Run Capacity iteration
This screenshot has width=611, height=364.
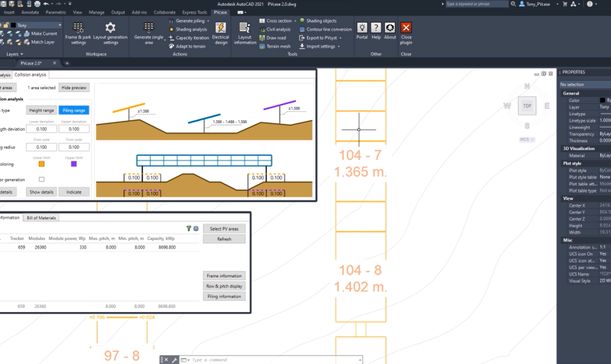191,38
